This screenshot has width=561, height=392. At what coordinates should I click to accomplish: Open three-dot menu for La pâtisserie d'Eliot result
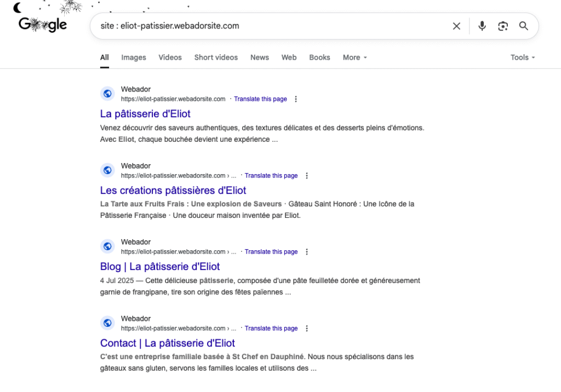[295, 99]
